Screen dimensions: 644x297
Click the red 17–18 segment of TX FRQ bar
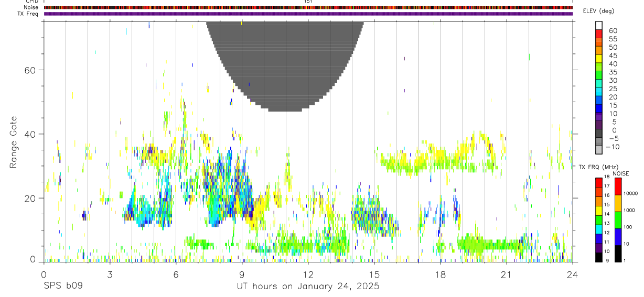click(599, 182)
